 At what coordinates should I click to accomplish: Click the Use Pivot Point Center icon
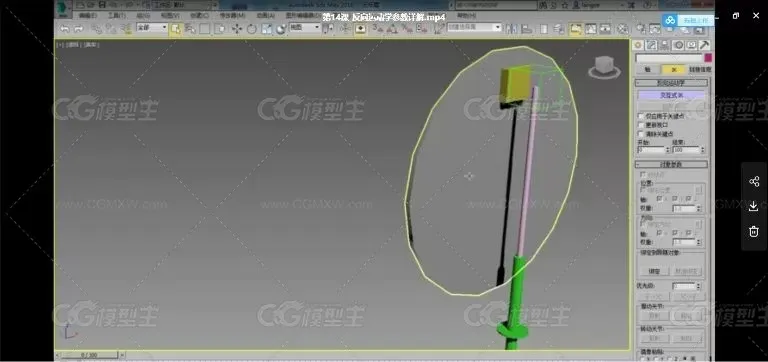click(328, 29)
